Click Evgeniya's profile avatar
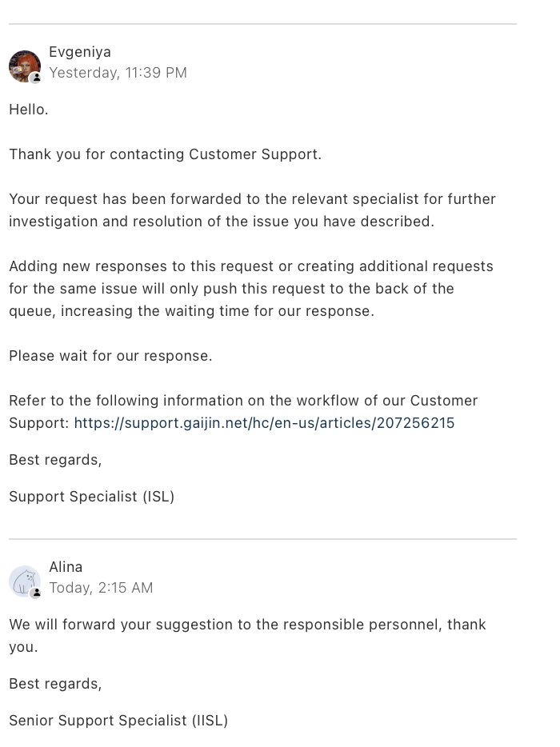Screen dimensions: 560x747 pyautogui.click(x=24, y=66)
